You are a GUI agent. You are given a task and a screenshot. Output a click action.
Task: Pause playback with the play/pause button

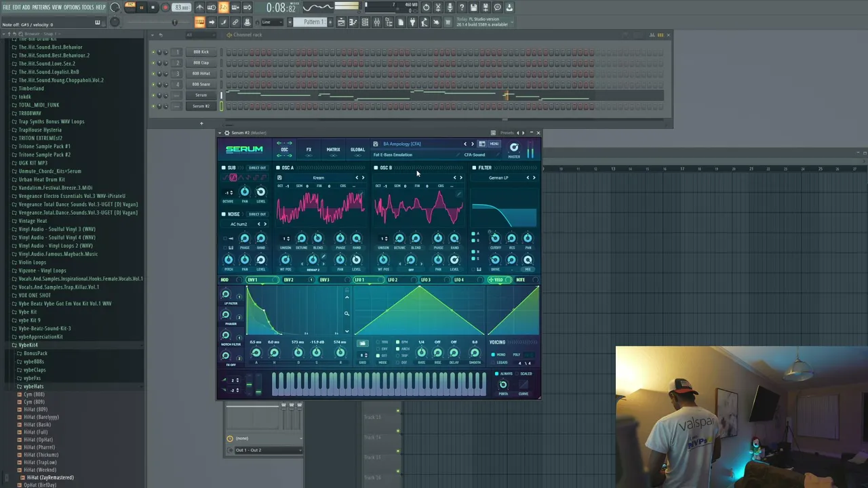tap(142, 7)
